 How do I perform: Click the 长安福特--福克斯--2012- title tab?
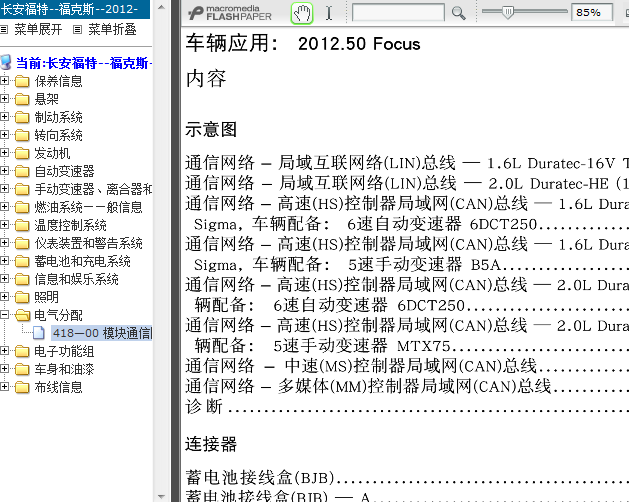(75, 9)
